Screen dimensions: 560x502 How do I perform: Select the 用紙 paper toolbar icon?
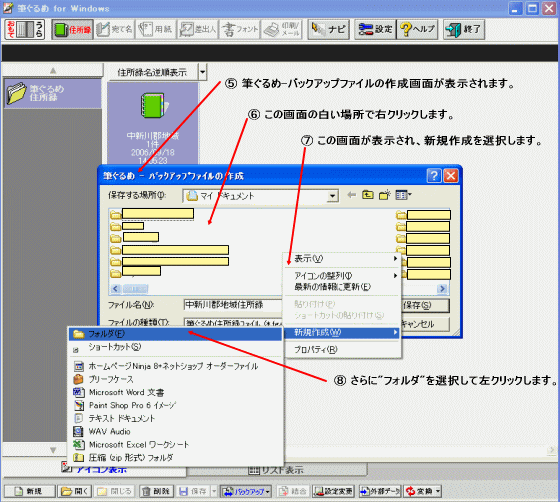pos(155,29)
